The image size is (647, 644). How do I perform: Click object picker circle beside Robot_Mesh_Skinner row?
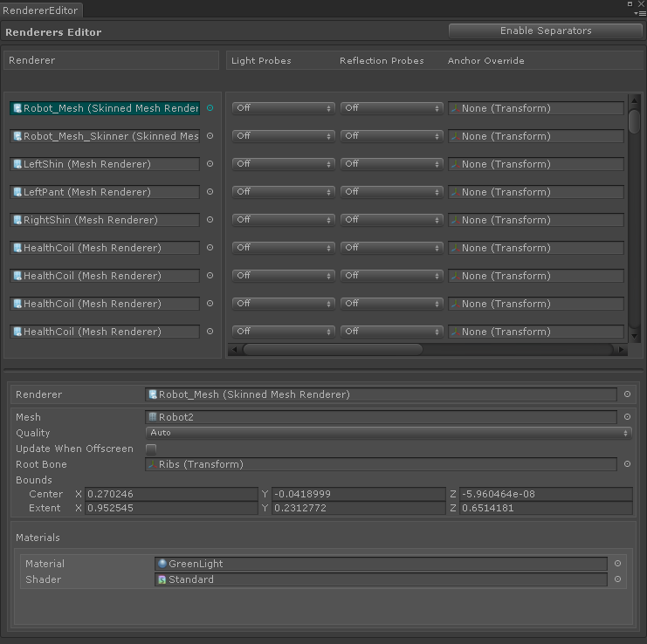tap(210, 136)
